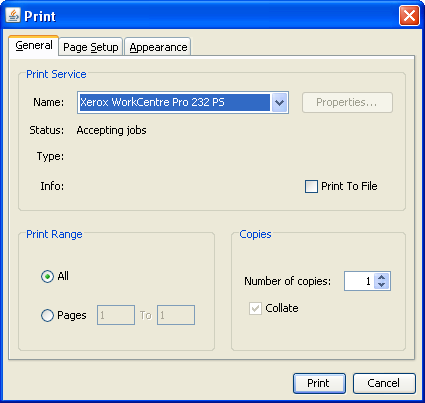Switch to the General tab

(x=34, y=45)
